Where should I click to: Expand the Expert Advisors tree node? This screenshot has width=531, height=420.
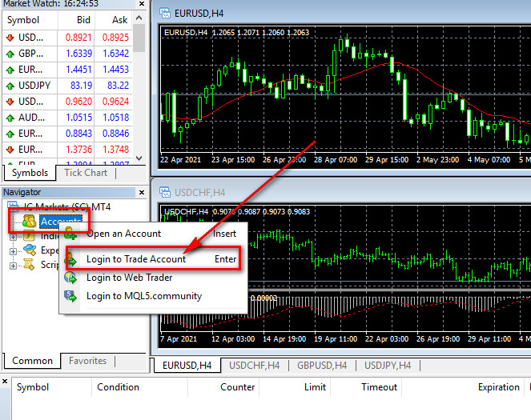tap(13, 250)
